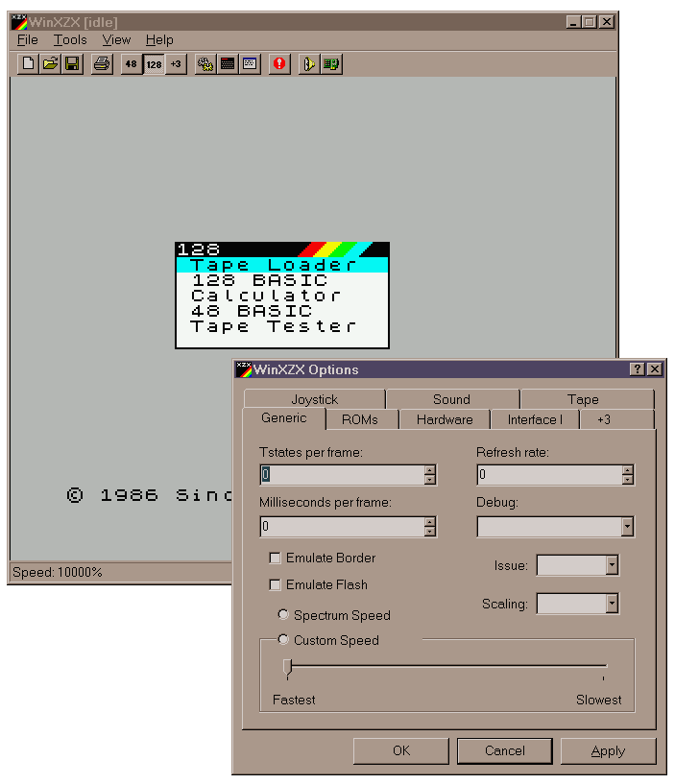The width and height of the screenshot is (675, 784).
Task: Switch to the ROMs tab
Action: click(x=360, y=419)
